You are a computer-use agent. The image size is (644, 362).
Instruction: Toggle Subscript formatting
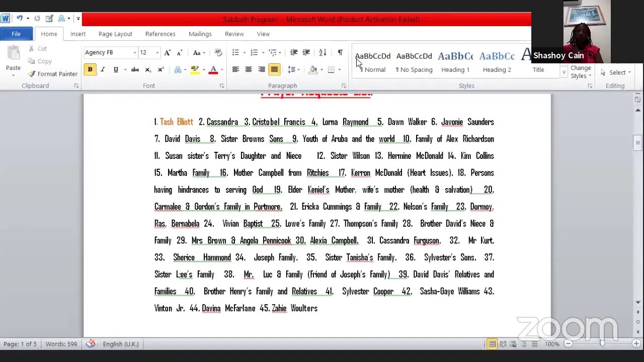(x=148, y=69)
